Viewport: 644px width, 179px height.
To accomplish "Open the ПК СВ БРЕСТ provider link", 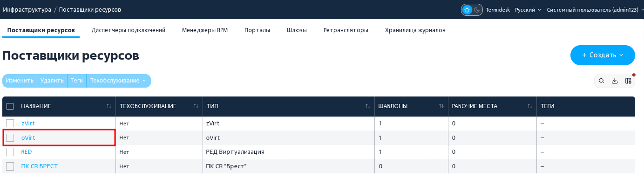I will [x=40, y=166].
